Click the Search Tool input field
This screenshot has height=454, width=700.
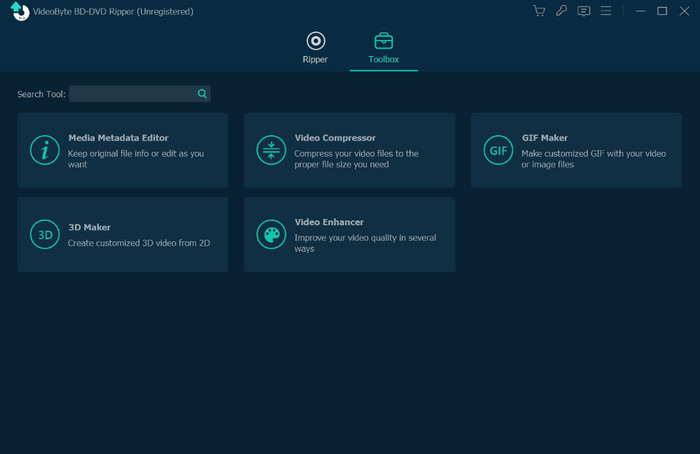point(140,94)
